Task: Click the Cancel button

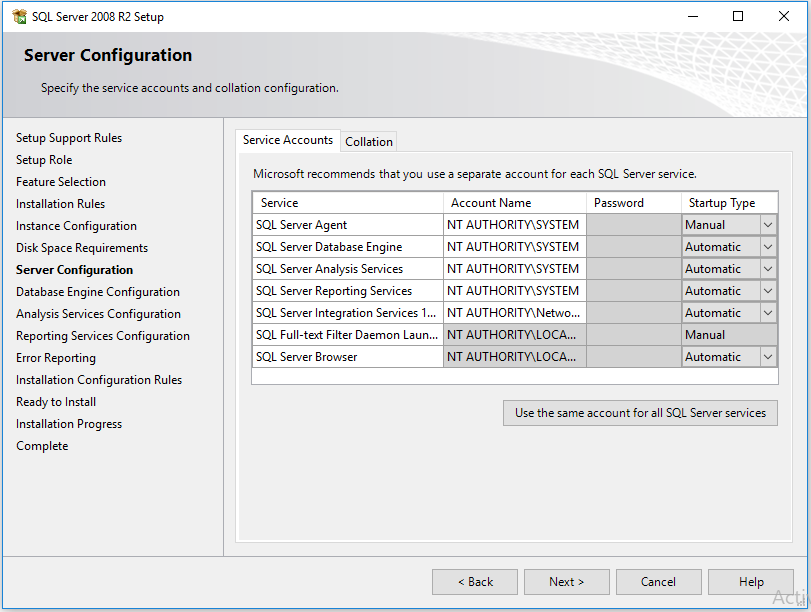Action: click(x=658, y=582)
